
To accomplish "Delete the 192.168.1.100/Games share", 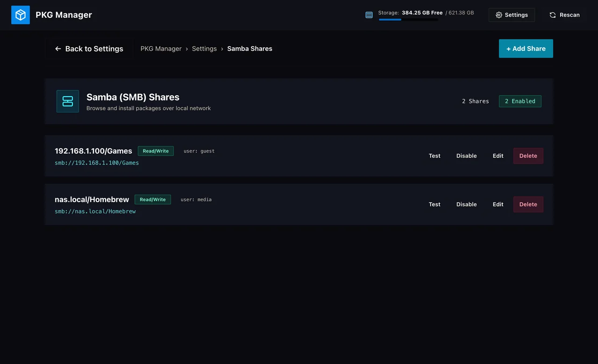I will click(x=528, y=156).
